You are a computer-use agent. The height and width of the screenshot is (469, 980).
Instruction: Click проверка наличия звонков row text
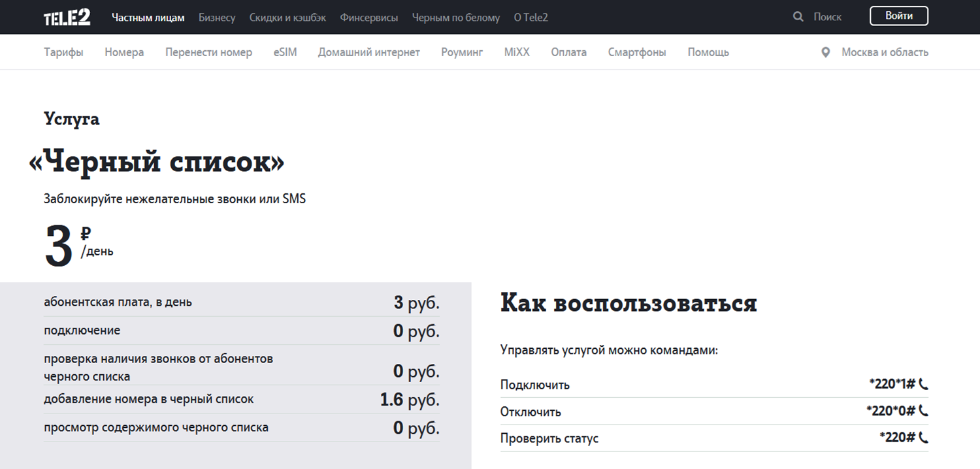[159, 368]
